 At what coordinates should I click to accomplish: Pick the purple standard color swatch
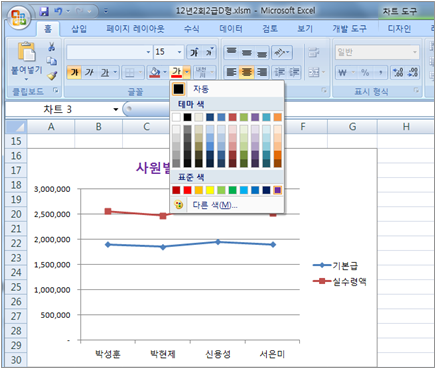[277, 190]
